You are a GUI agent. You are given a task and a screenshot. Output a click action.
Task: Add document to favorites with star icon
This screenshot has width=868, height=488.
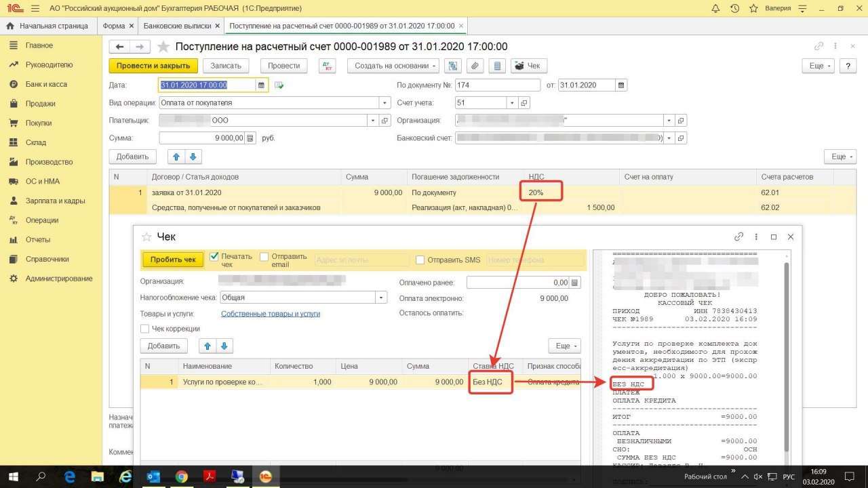pyautogui.click(x=163, y=47)
